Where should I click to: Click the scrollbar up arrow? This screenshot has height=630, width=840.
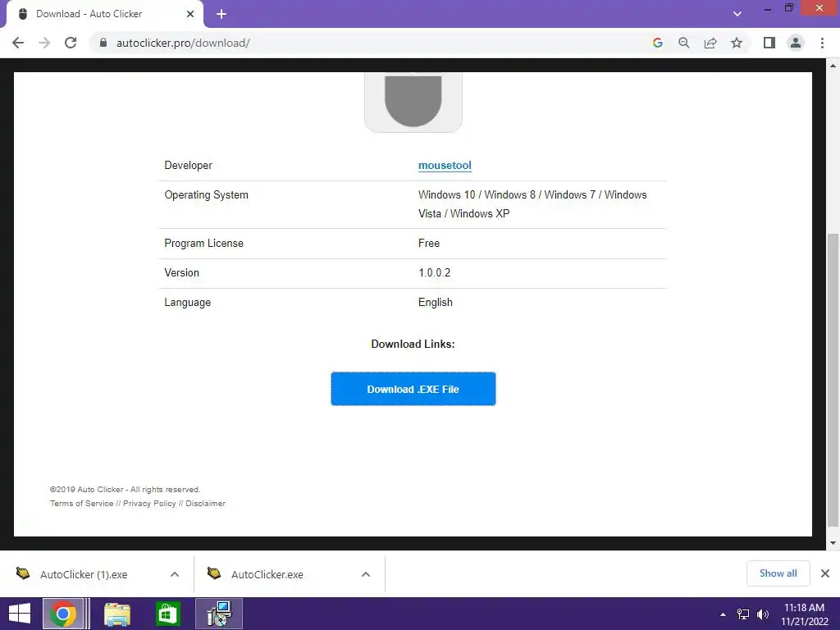click(x=833, y=66)
